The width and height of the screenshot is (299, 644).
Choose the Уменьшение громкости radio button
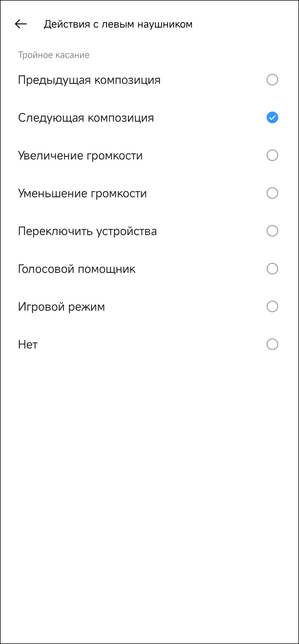pos(272,193)
